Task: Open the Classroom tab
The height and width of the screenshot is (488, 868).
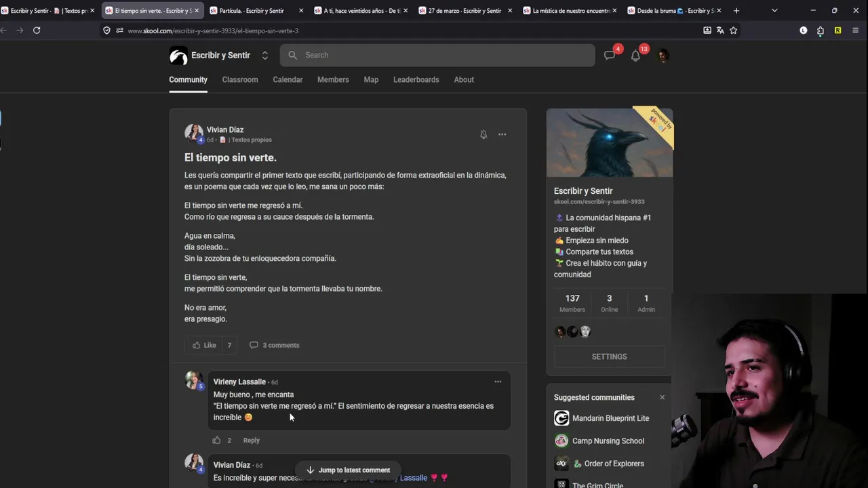Action: click(x=240, y=79)
